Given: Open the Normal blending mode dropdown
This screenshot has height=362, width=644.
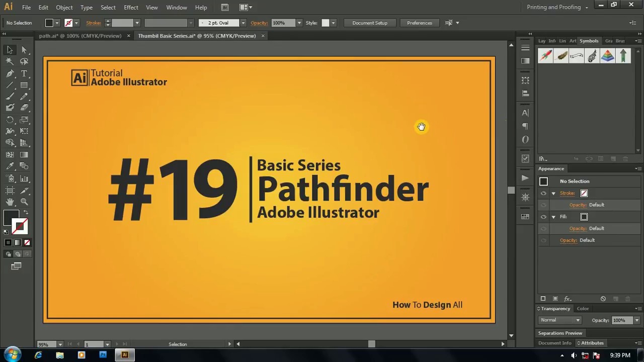Looking at the screenshot, I should coord(560,320).
